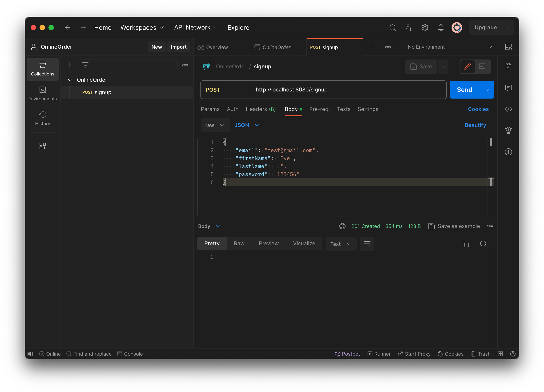Open the request info icon
This screenshot has height=392, width=544.
508,152
